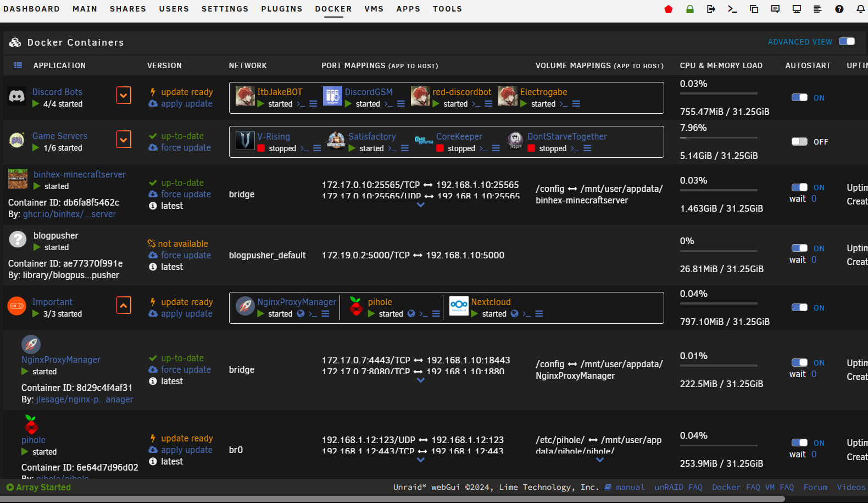
Task: Click apply update for Discord Bots
Action: 186,104
